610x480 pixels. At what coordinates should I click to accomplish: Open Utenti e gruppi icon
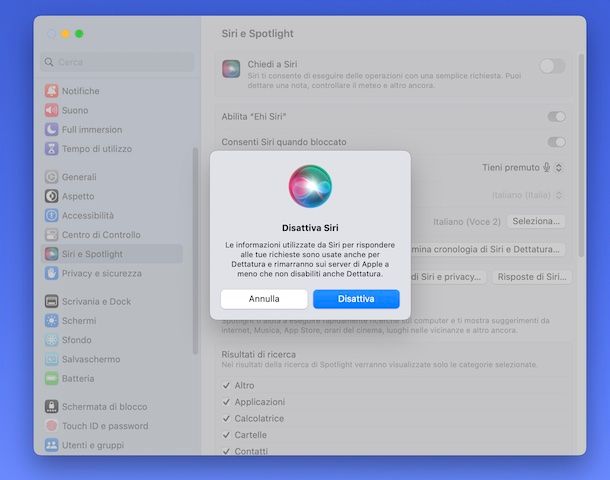point(51,445)
